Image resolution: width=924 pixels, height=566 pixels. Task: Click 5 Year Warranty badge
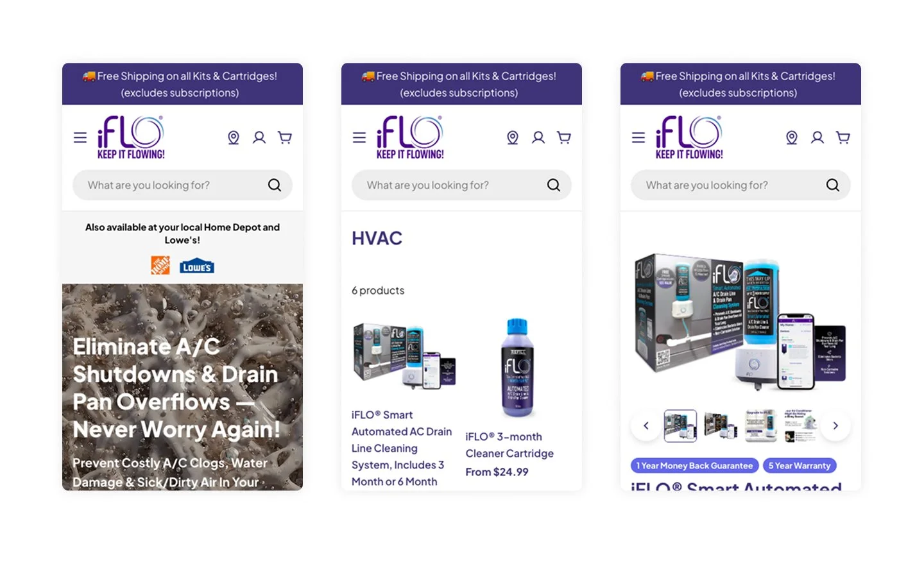(800, 466)
